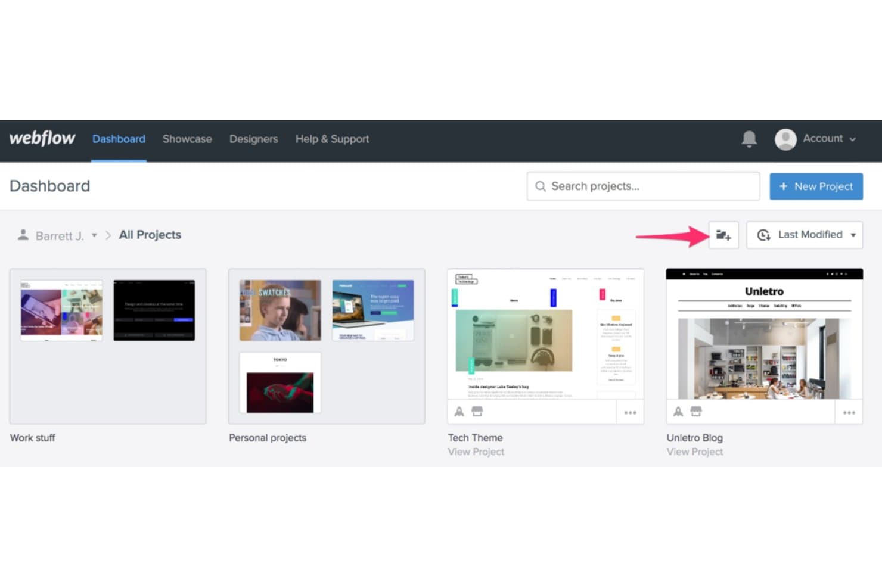Open the Last Modified sort dropdown
882x588 pixels.
pyautogui.click(x=805, y=235)
